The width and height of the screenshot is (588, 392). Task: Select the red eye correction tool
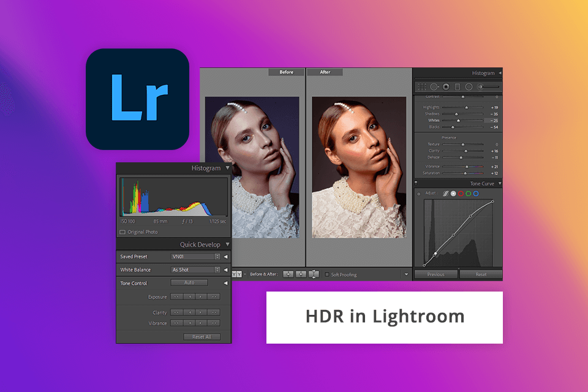coord(446,86)
